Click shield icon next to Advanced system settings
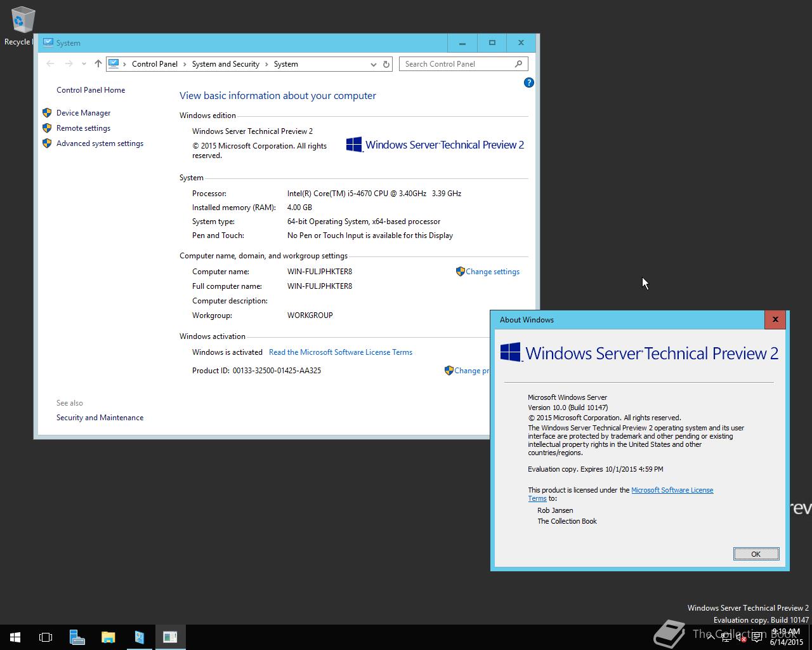 tap(47, 143)
